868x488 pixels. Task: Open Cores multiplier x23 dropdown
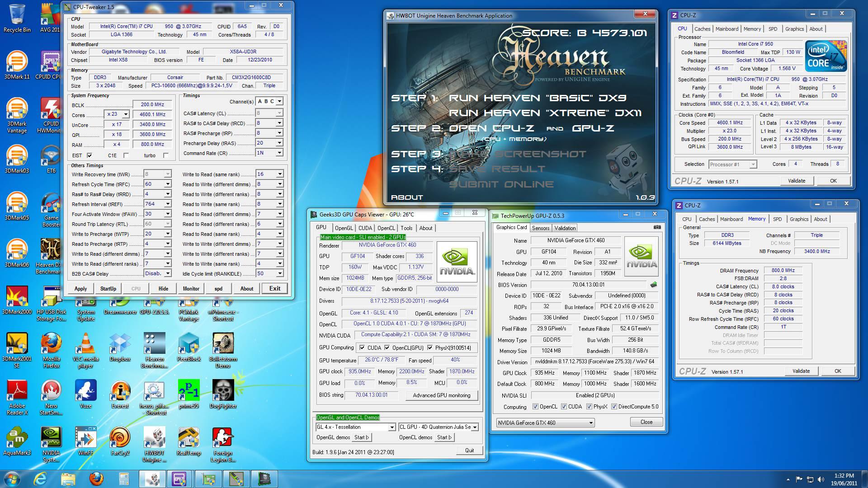coord(126,114)
